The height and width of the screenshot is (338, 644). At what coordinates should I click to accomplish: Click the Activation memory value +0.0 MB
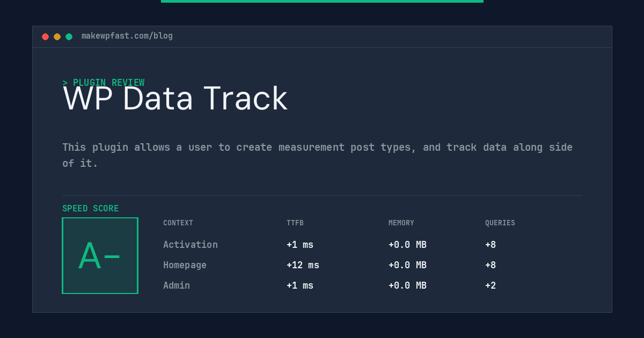tap(407, 245)
